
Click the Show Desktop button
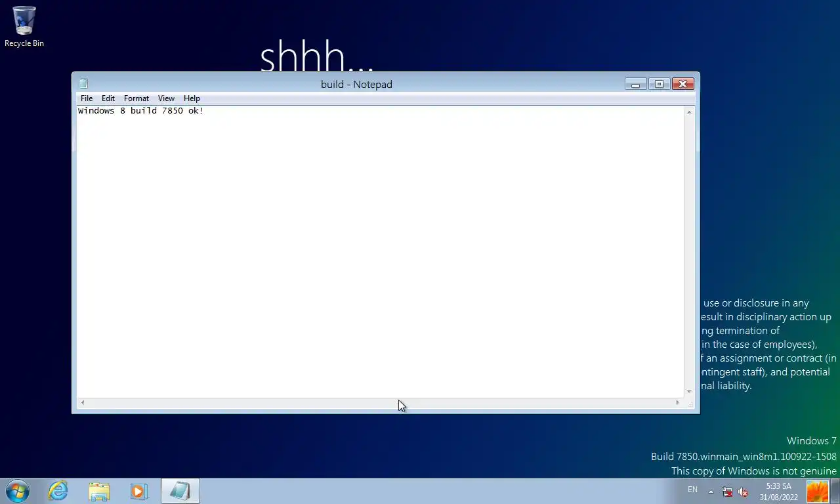point(835,491)
